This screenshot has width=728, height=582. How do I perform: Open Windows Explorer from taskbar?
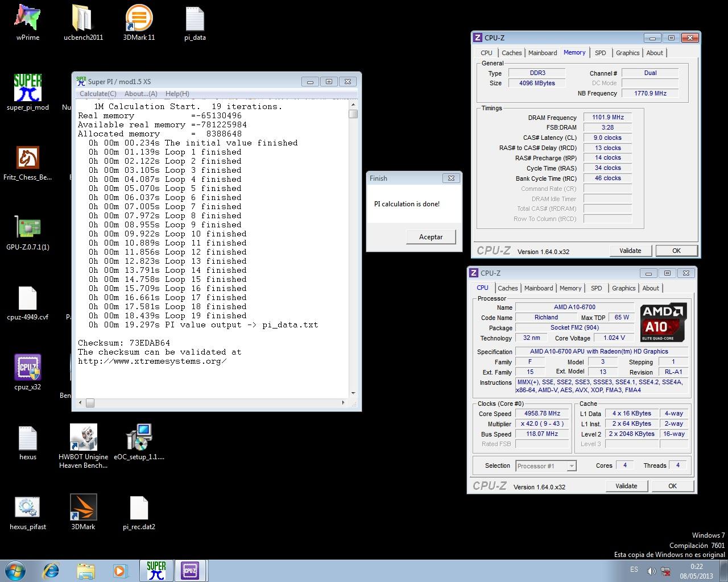pyautogui.click(x=86, y=570)
